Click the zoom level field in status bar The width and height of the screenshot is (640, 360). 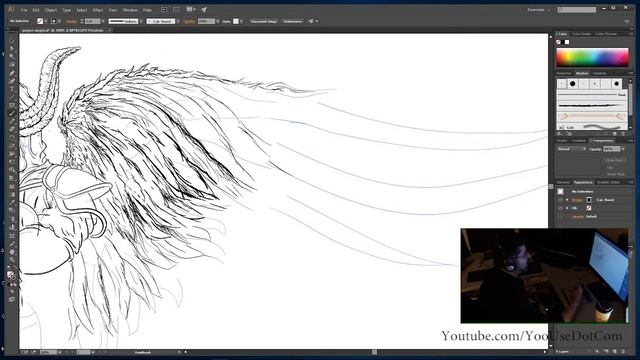(x=48, y=352)
